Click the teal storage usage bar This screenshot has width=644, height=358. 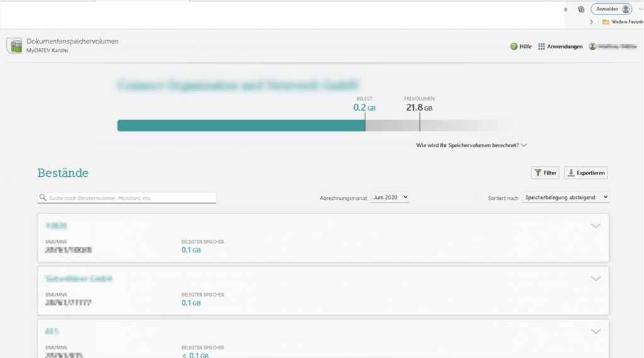coord(241,126)
